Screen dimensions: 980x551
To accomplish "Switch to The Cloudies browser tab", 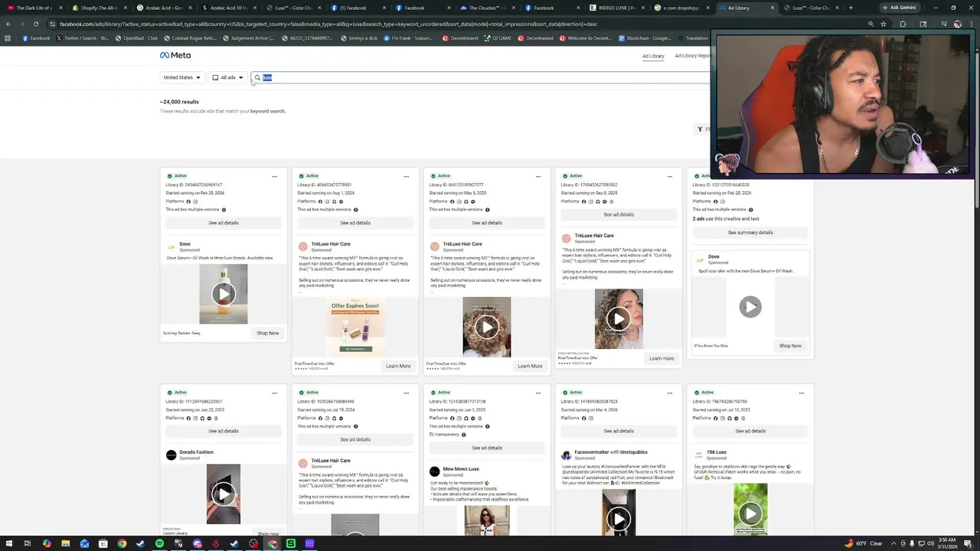I will [487, 8].
